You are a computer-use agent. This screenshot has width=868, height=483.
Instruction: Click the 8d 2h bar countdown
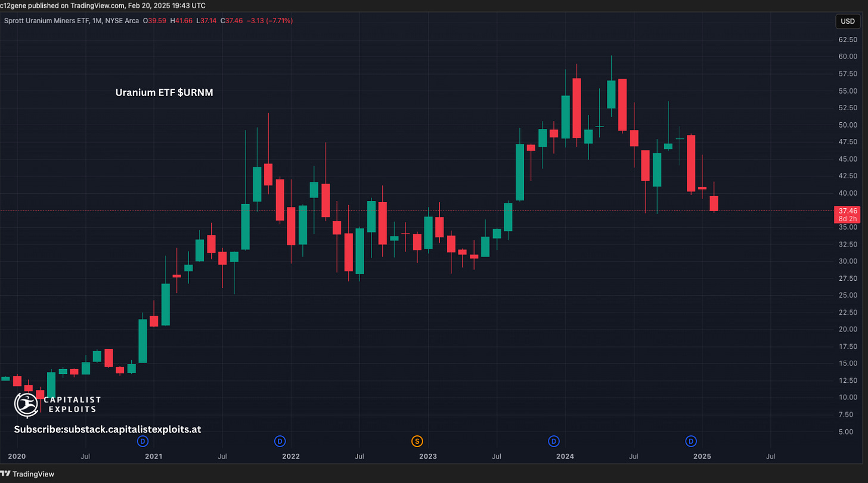coord(848,219)
